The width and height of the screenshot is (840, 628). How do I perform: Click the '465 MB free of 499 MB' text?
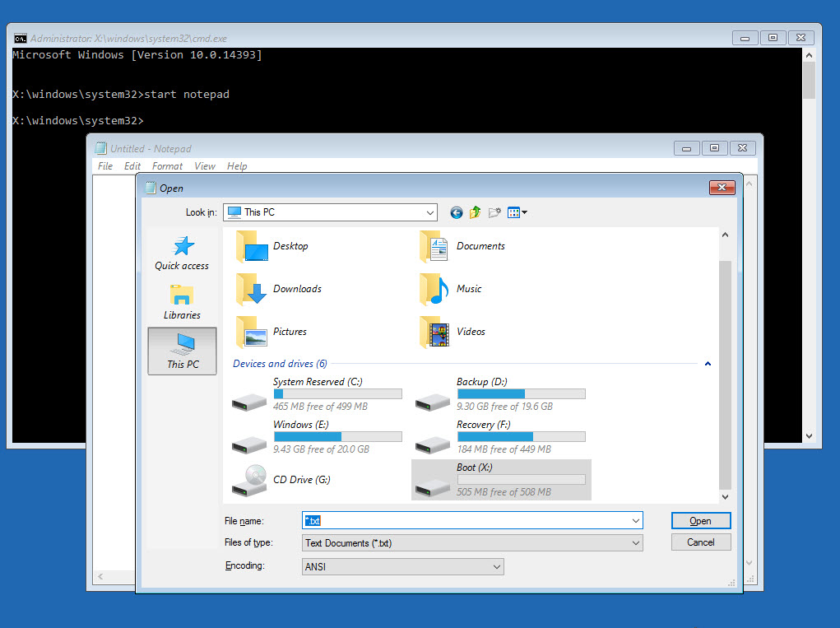320,407
